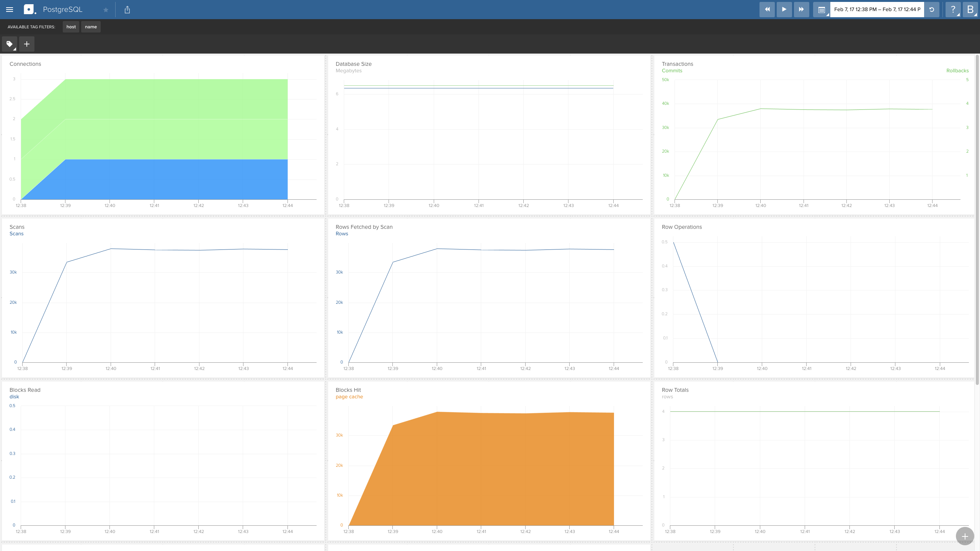Click the Rollbacks legend label
This screenshot has height=551, width=980.
[x=957, y=71]
